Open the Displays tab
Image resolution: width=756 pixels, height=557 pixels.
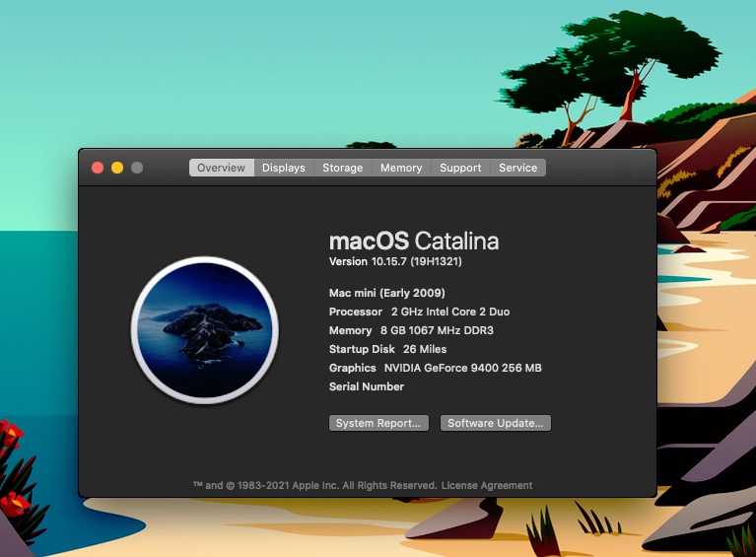pyautogui.click(x=284, y=168)
